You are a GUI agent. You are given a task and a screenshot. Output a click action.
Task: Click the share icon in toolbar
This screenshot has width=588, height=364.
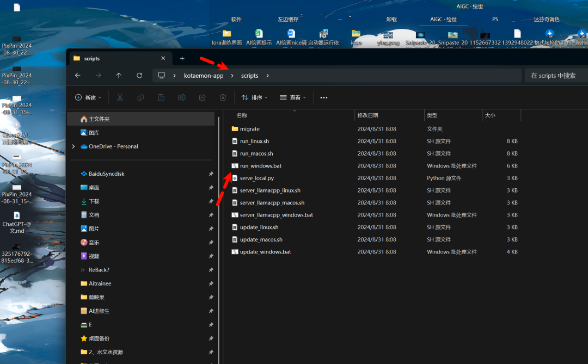[x=202, y=97]
